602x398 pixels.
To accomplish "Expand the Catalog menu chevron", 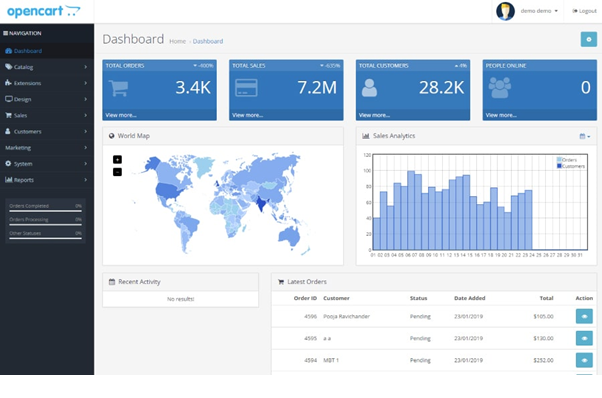I will pos(85,67).
